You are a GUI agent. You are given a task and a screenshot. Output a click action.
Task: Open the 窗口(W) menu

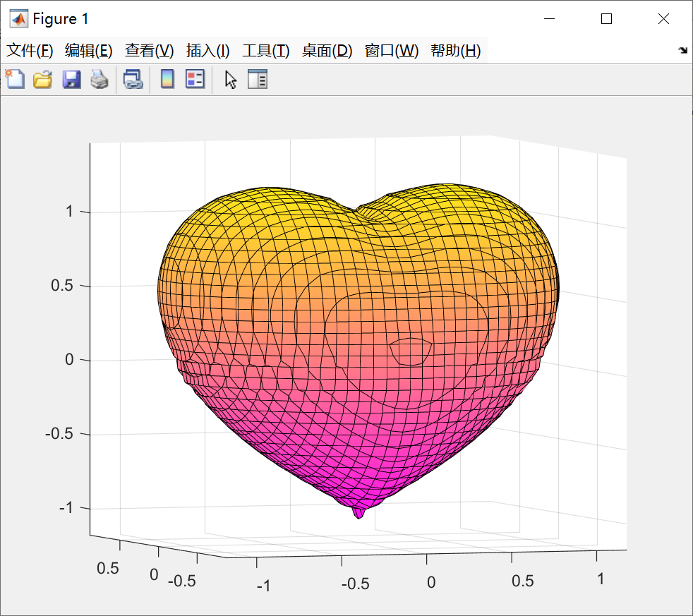[x=391, y=51]
